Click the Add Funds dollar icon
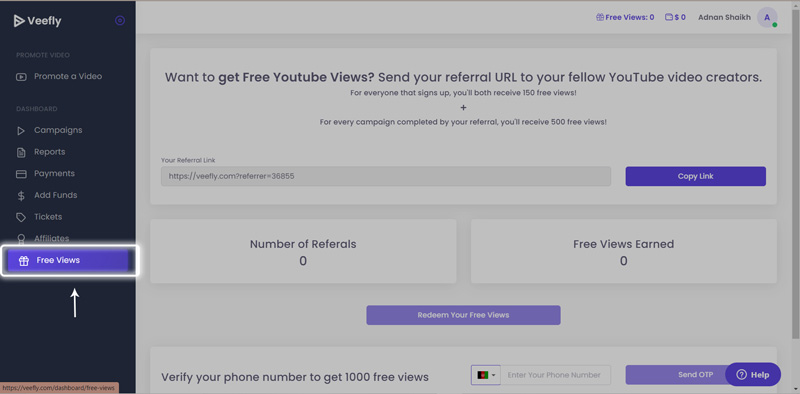 21,195
